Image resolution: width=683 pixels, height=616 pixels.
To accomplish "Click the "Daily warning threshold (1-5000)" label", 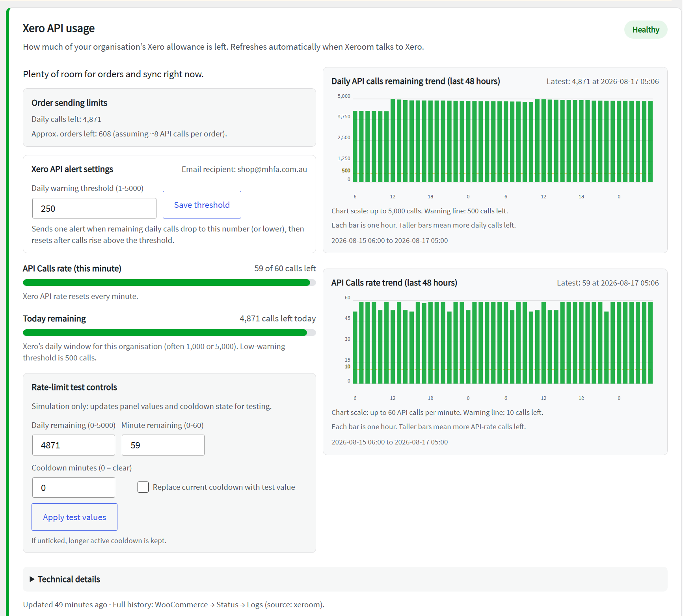I will tap(87, 188).
